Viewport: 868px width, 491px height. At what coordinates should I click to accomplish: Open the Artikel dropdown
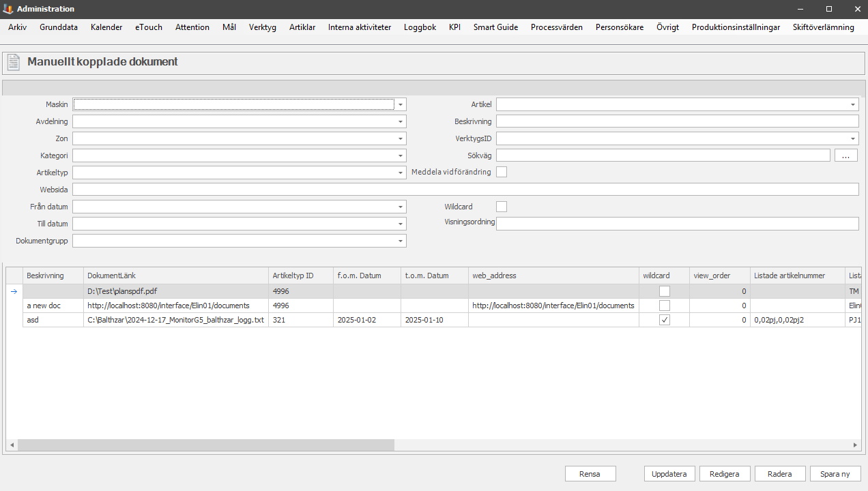853,104
